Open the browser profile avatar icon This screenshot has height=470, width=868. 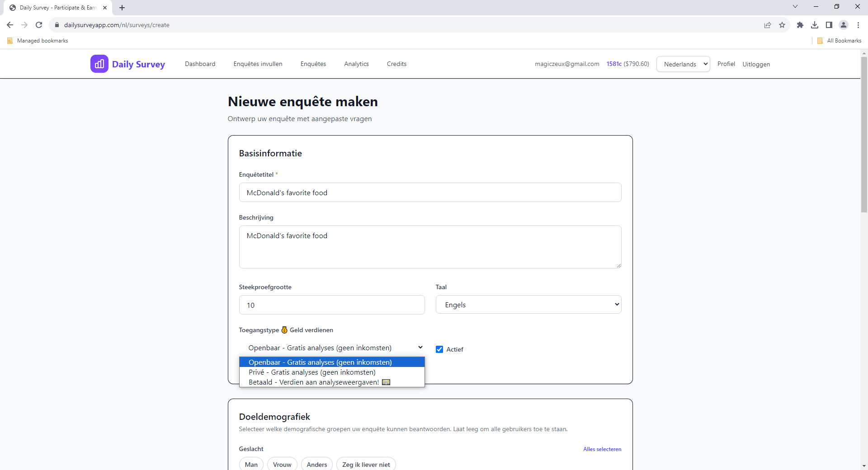[x=844, y=25]
